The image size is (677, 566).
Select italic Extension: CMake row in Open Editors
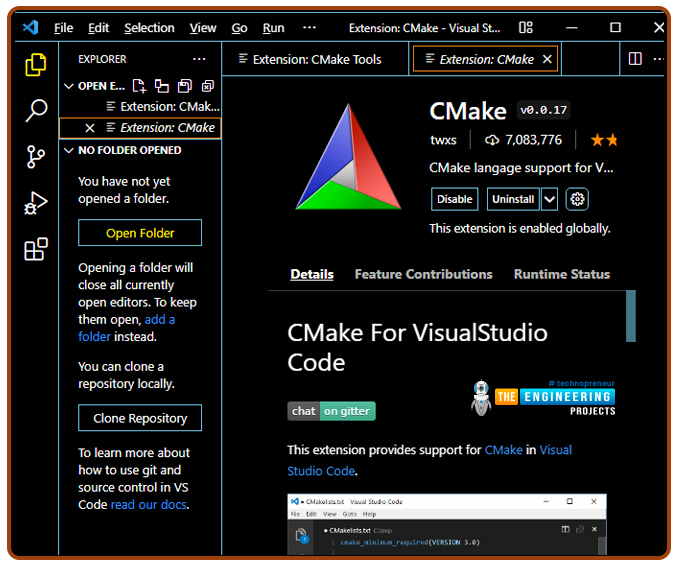point(140,128)
